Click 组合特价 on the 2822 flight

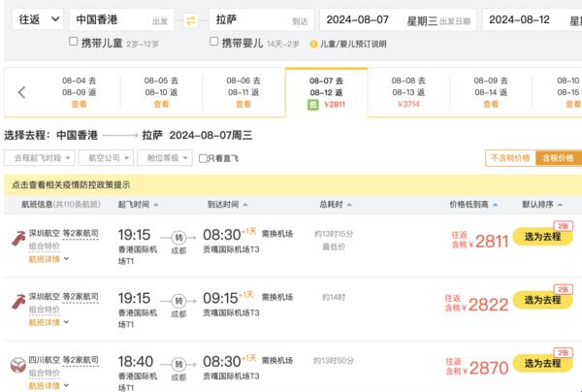pos(45,310)
